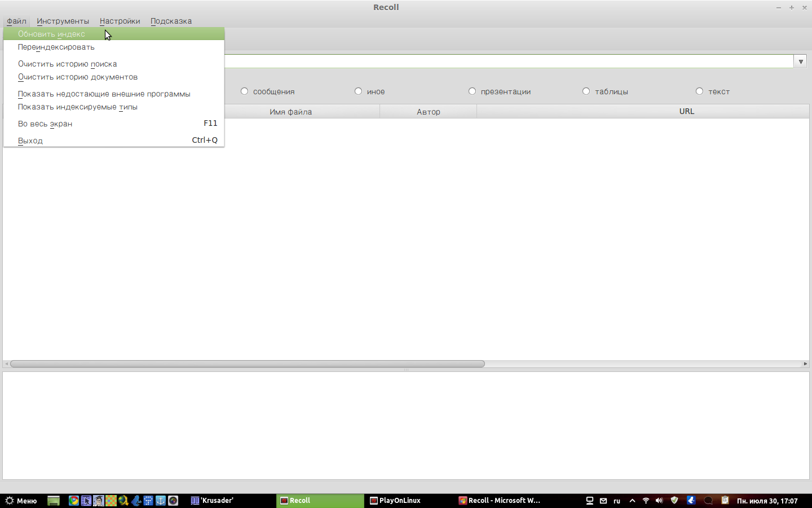This screenshot has height=508, width=812.
Task: Open the checkered-pattern launcher icon
Action: pos(111,501)
